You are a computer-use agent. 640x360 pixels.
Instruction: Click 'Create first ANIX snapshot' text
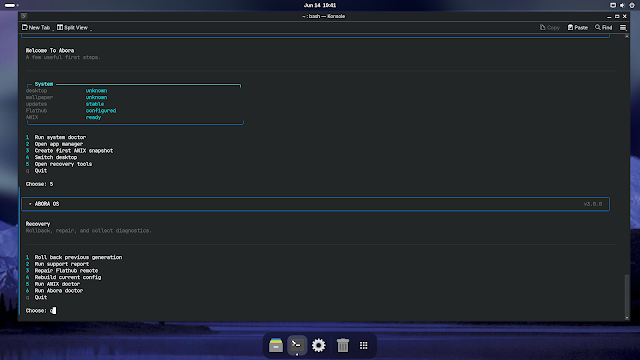pos(74,151)
